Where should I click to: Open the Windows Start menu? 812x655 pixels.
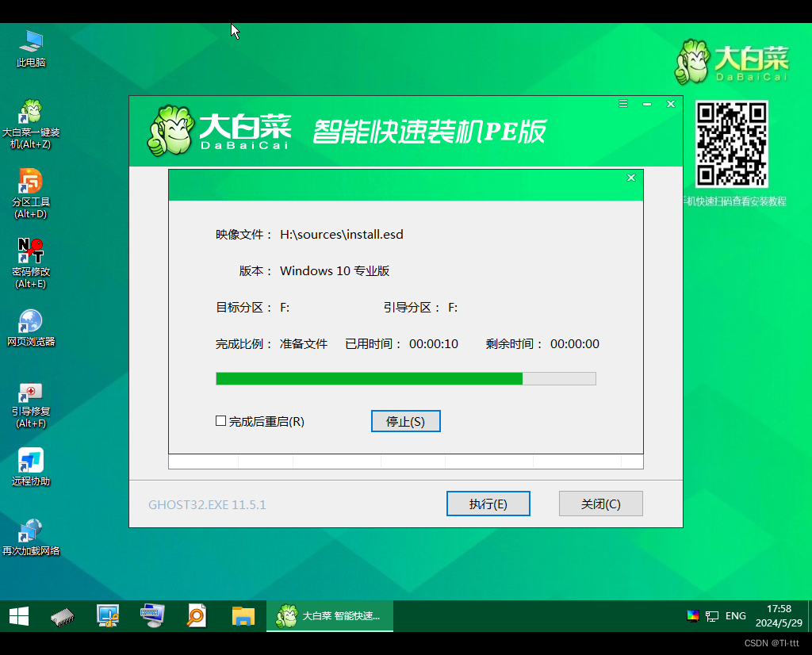click(x=17, y=615)
